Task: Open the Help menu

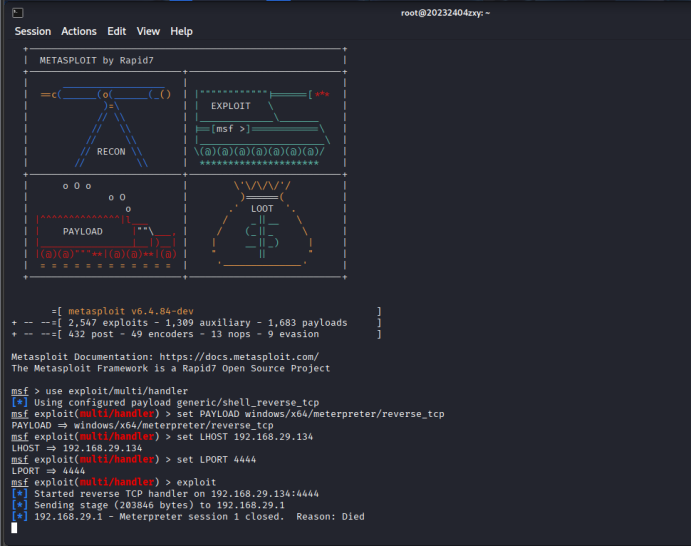Action: click(181, 31)
